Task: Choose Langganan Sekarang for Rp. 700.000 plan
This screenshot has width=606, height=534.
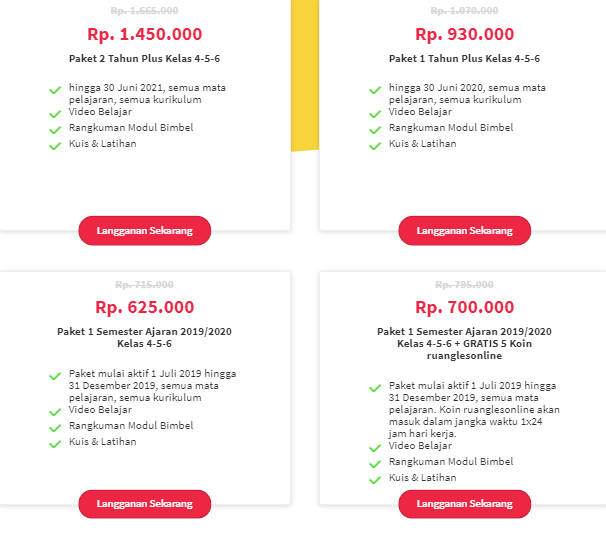Action: 464,504
